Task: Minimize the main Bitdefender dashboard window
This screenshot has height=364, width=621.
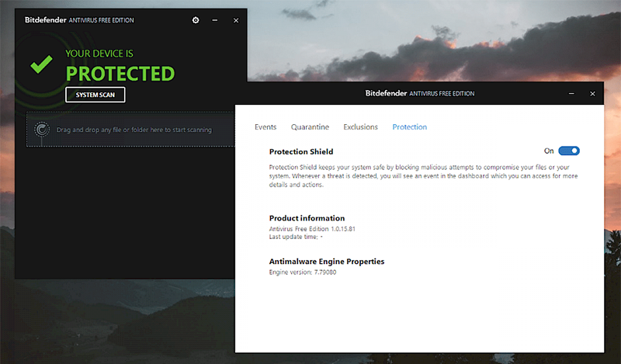Action: tap(215, 20)
